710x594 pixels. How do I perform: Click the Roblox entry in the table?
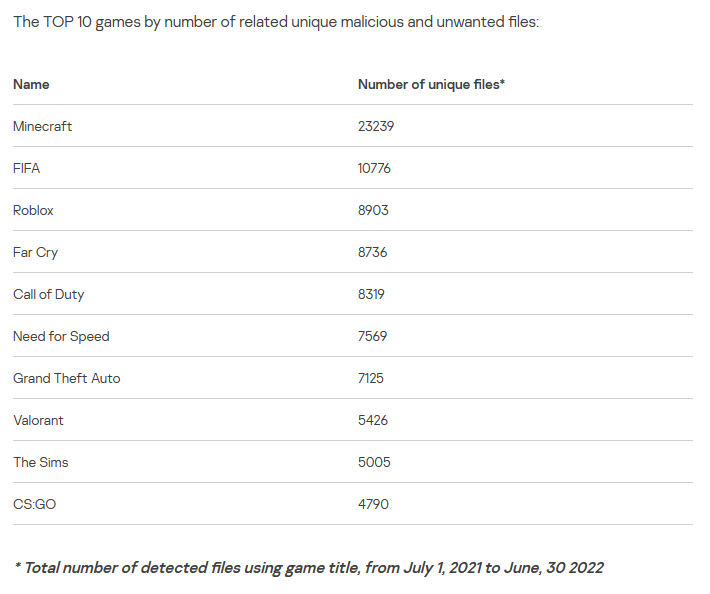(x=34, y=211)
